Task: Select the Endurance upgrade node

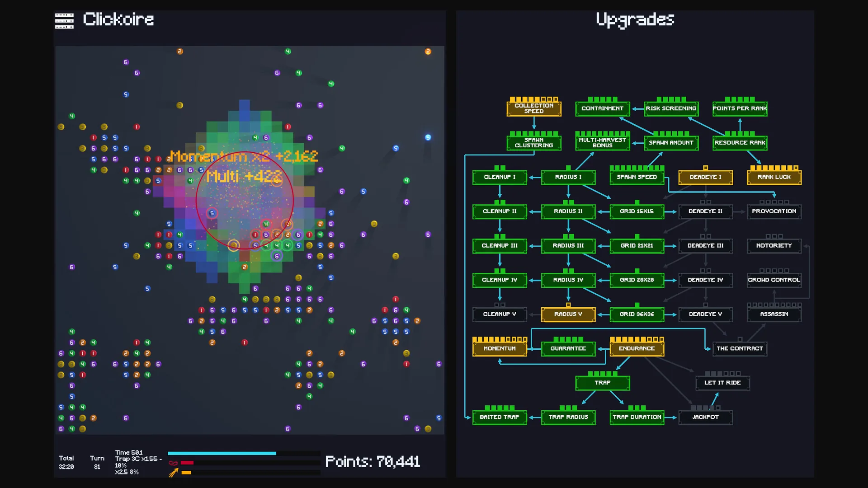Action: point(637,348)
